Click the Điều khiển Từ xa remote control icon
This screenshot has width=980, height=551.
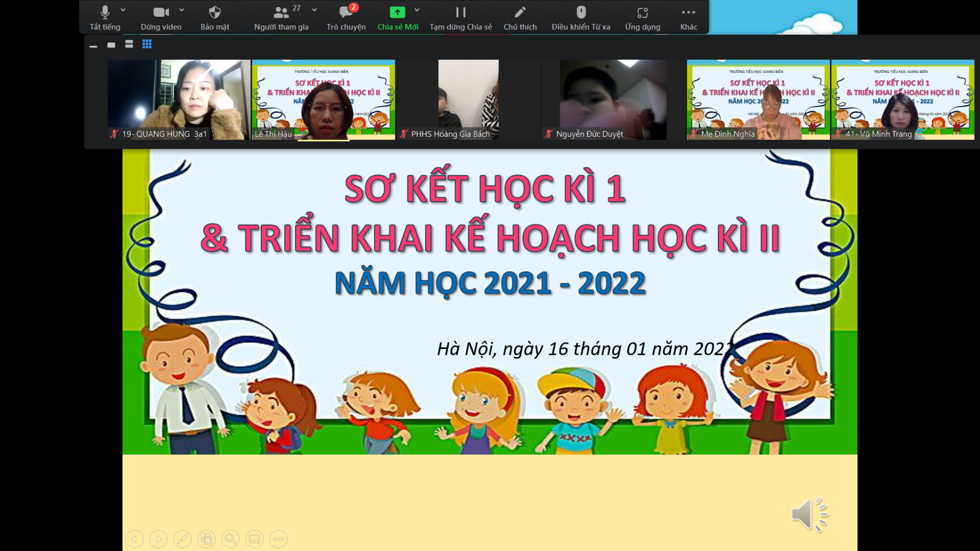(581, 13)
